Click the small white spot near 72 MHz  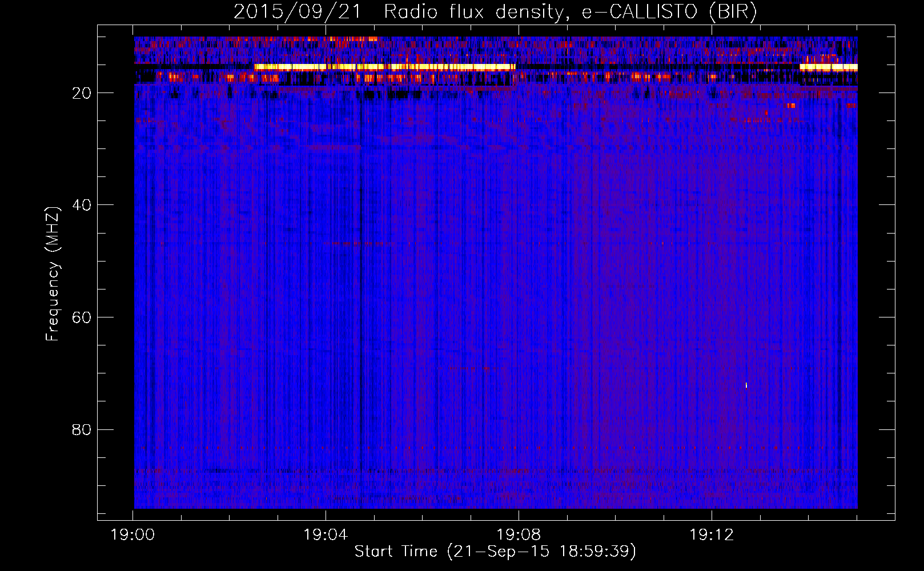click(x=746, y=385)
